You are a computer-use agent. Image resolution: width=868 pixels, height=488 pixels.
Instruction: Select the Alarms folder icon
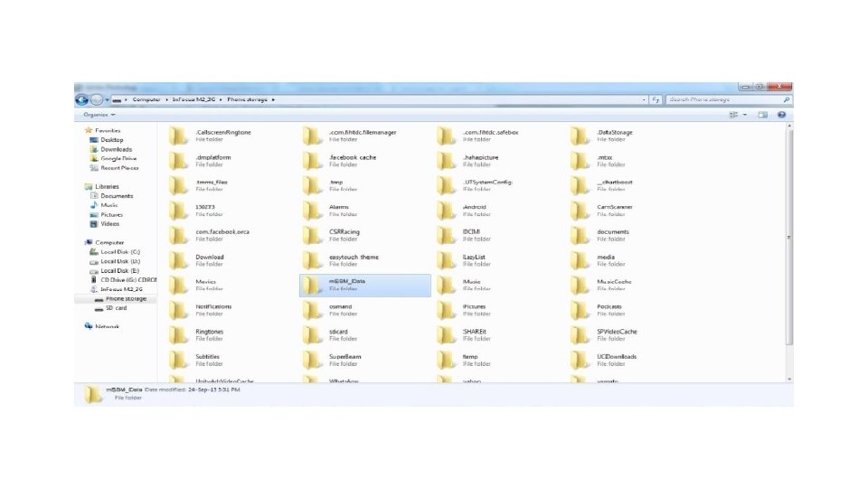point(312,211)
